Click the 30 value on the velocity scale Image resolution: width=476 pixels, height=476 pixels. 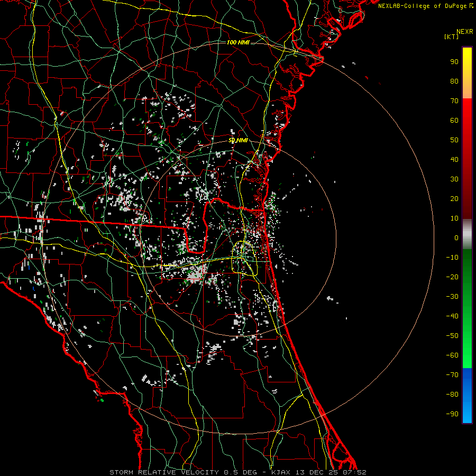(x=454, y=179)
